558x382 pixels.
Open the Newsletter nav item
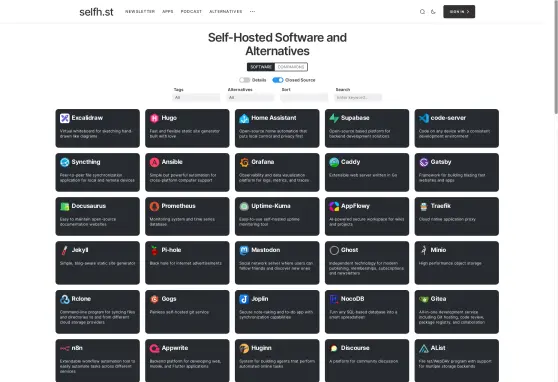click(x=140, y=12)
